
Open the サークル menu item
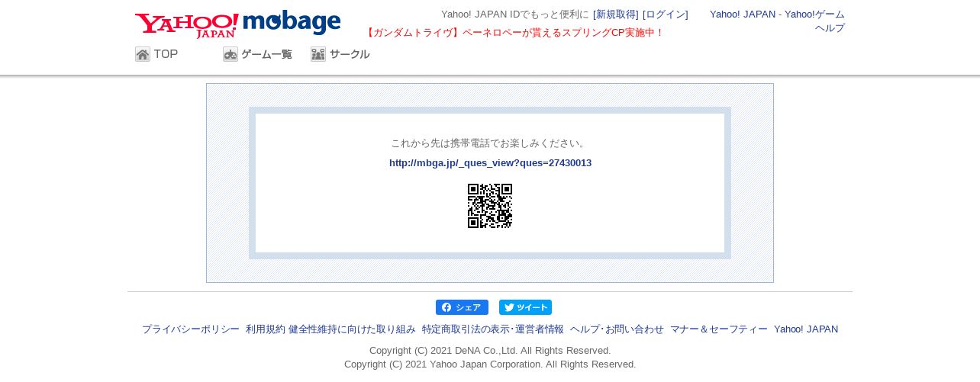tap(340, 54)
